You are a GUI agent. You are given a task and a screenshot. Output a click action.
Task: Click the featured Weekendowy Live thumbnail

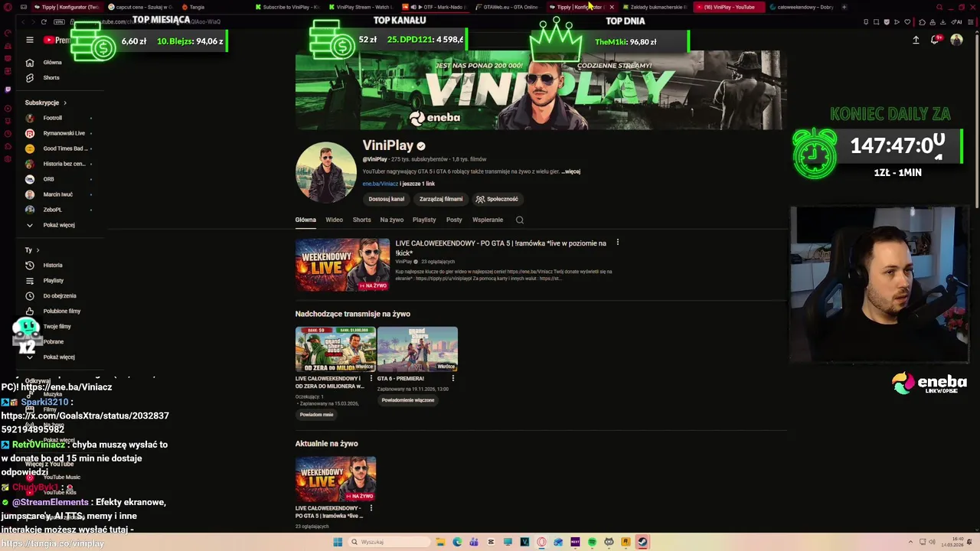[x=342, y=265]
